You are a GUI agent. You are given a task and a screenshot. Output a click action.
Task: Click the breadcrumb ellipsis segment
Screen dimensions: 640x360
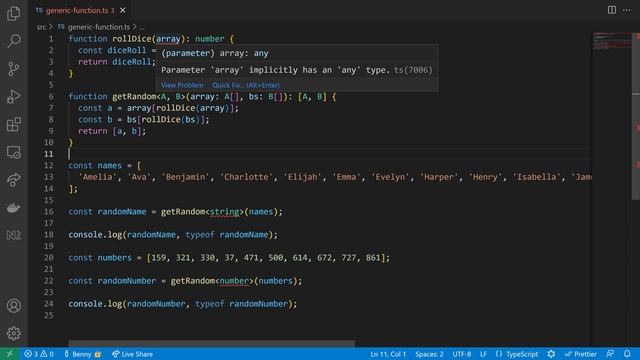pos(142,27)
